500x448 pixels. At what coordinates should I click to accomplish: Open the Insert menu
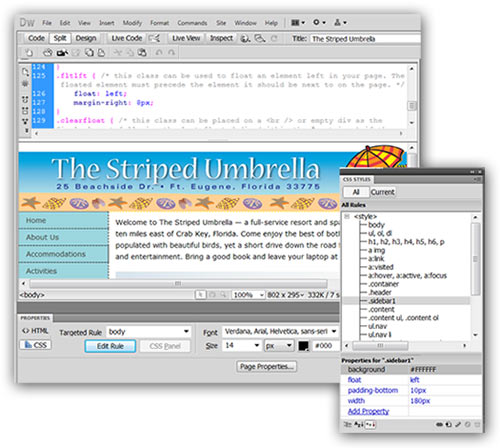[x=107, y=23]
